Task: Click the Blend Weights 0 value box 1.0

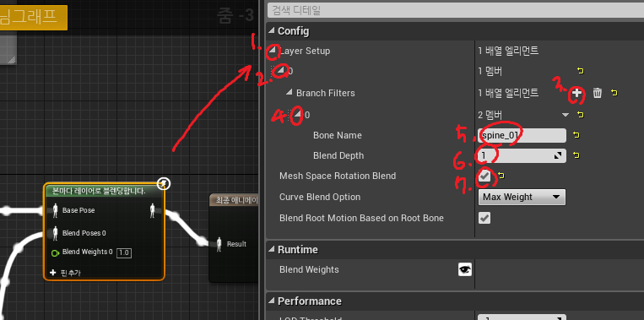Action: tap(123, 253)
